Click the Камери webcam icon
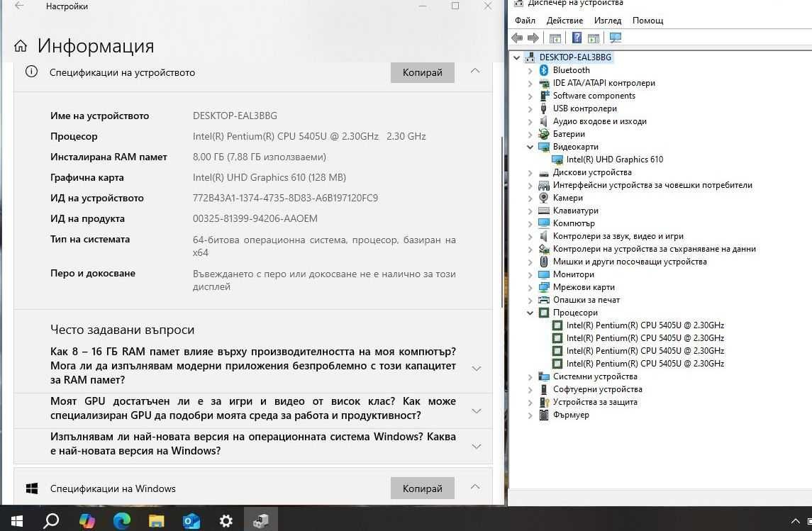The image size is (812, 531). click(x=544, y=198)
